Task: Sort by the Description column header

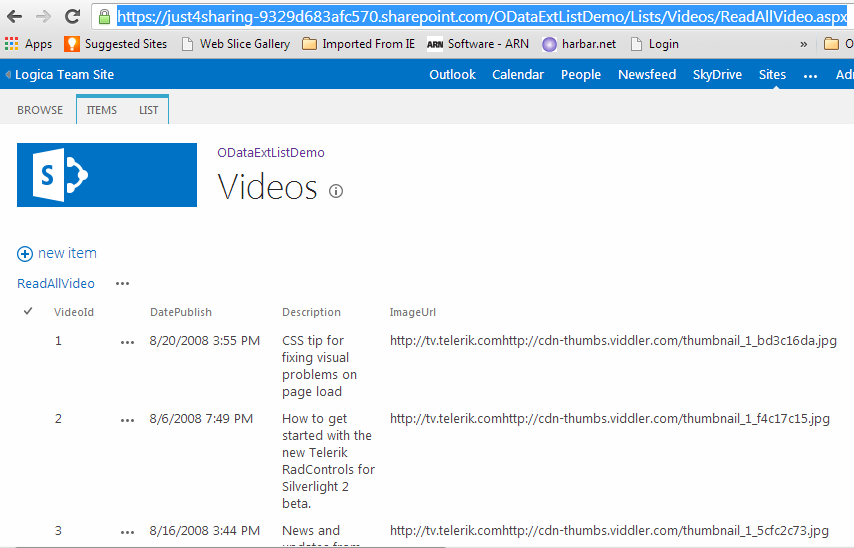Action: pos(311,312)
